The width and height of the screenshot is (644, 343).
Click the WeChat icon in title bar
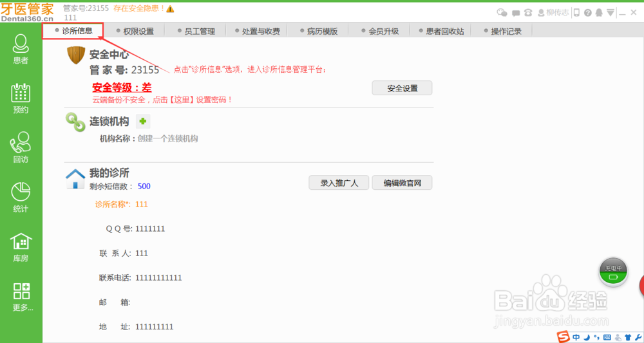pos(502,13)
